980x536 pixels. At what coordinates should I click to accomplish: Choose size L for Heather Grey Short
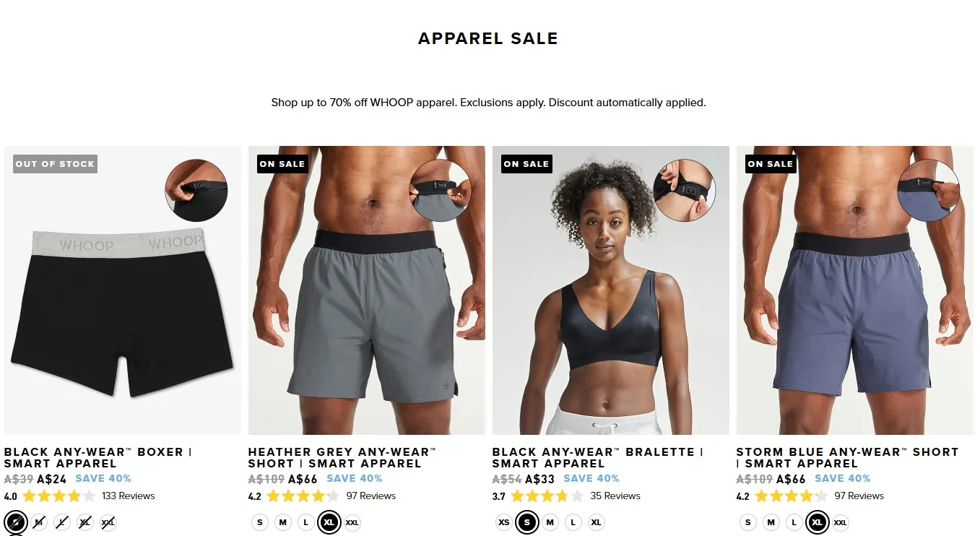coord(306,522)
